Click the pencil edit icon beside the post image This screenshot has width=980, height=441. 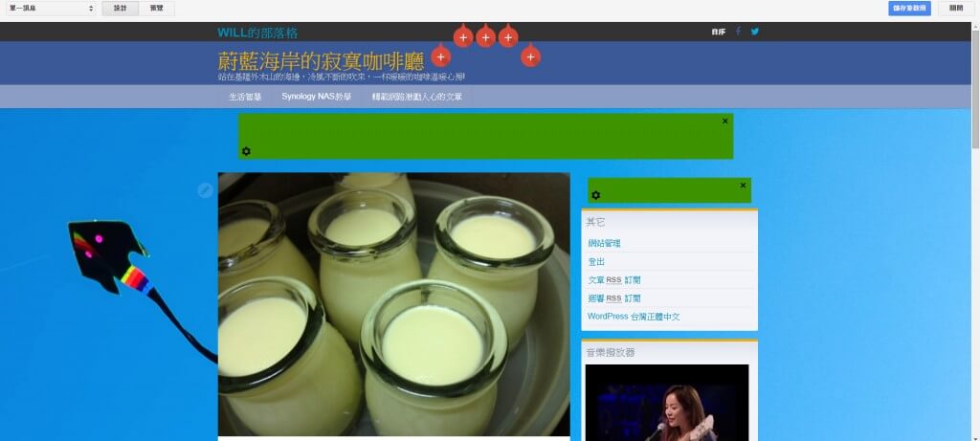(x=205, y=190)
